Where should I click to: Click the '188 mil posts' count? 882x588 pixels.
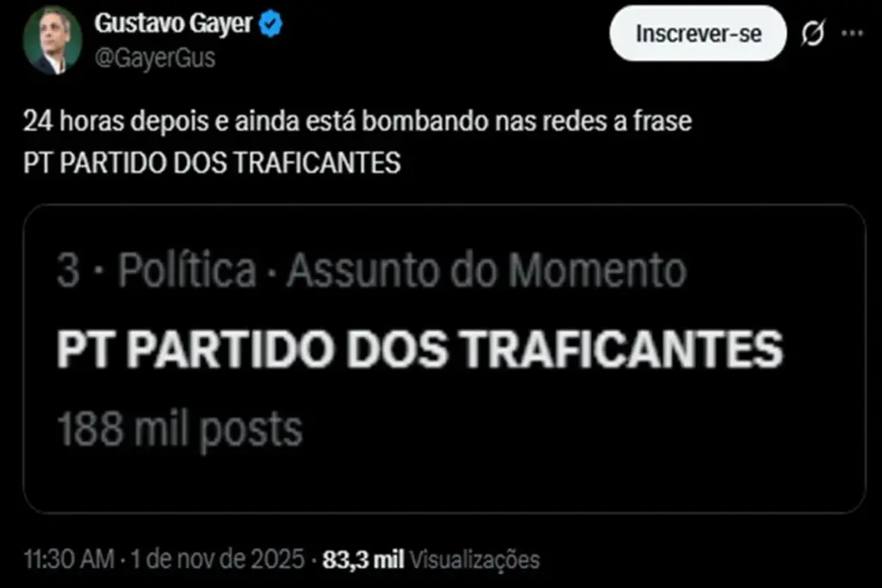179,430
